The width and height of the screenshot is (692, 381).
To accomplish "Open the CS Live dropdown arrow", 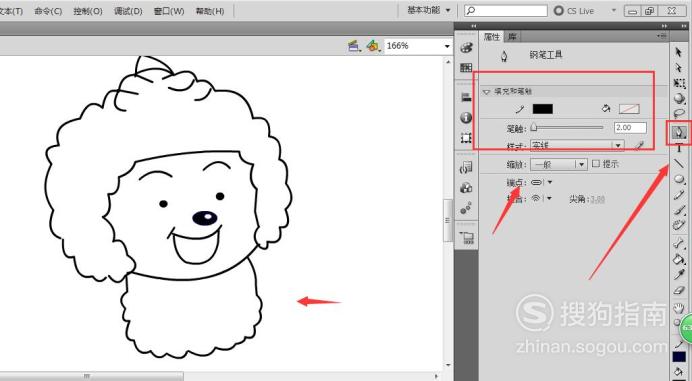I will pyautogui.click(x=613, y=10).
